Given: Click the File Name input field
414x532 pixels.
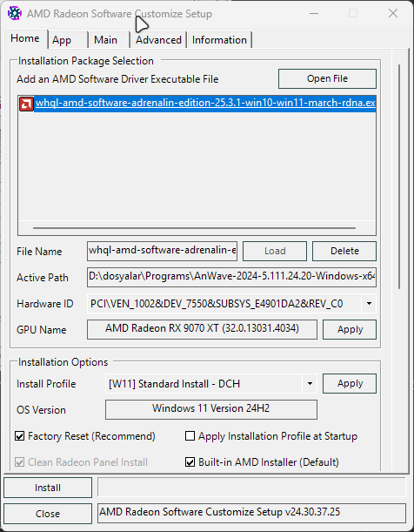Looking at the screenshot, I should click(162, 251).
